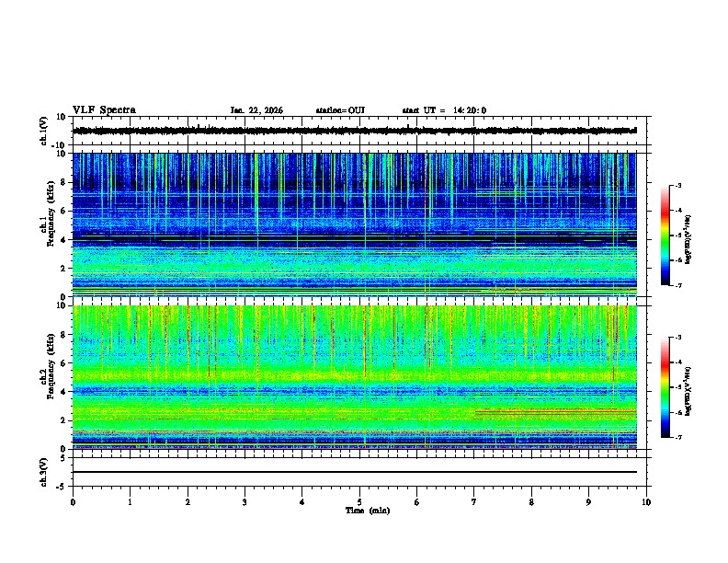Click the time axis tick label "2"

point(188,502)
